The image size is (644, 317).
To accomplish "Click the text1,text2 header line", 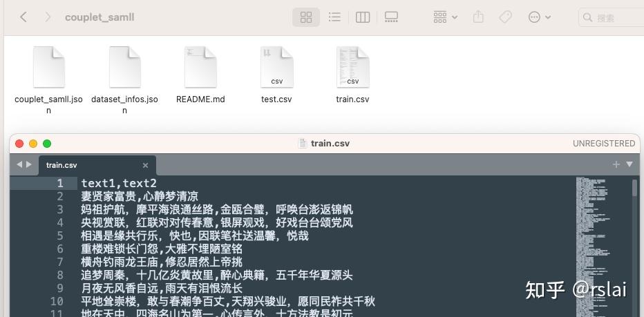I will click(x=119, y=183).
